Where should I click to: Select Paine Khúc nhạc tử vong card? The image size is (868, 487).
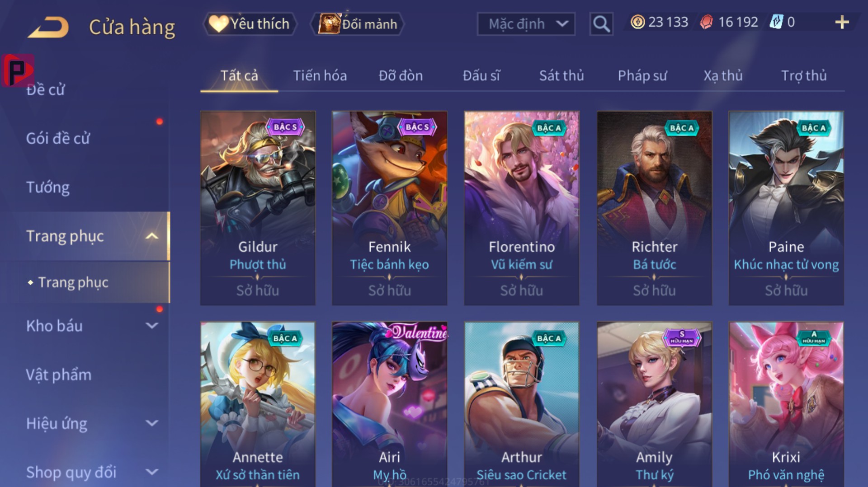coord(786,208)
